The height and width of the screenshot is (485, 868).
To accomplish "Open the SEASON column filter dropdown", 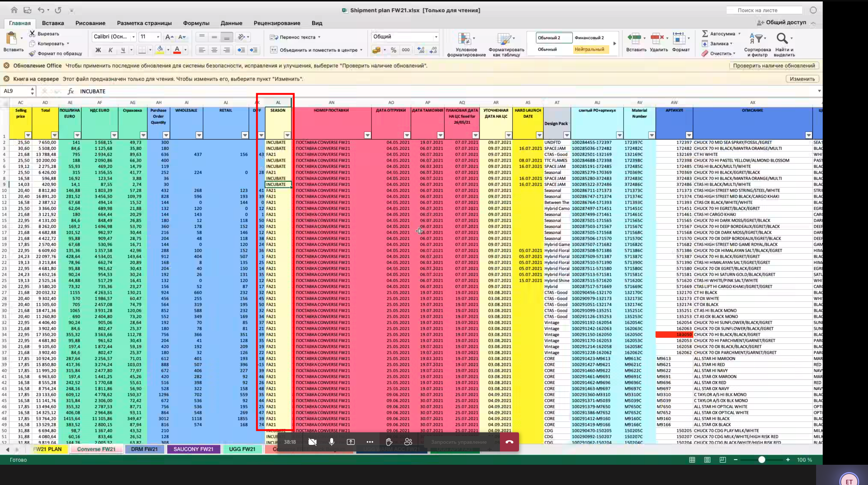I will [x=287, y=135].
